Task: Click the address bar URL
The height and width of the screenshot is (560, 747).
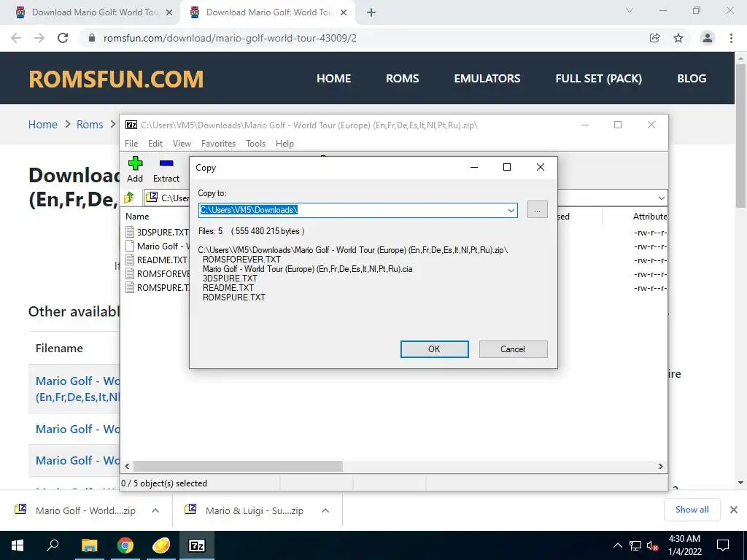Action: 230,38
